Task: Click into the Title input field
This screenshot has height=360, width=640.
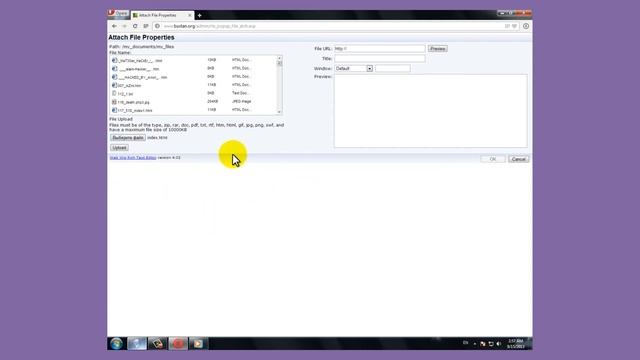Action: tap(380, 59)
